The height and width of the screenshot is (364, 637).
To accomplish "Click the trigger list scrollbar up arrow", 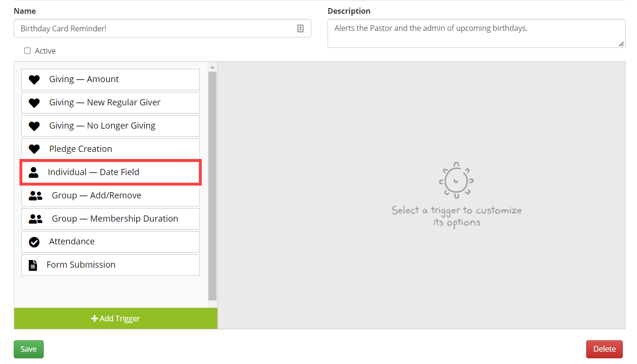I will pyautogui.click(x=212, y=67).
